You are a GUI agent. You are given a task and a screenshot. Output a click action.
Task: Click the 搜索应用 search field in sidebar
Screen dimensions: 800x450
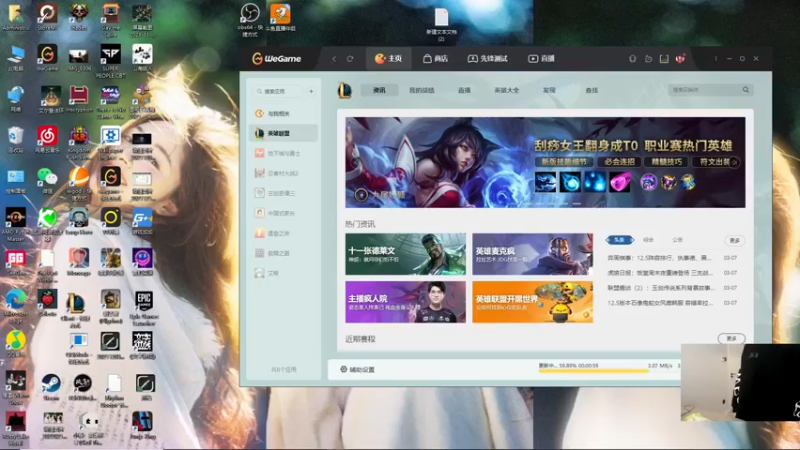point(279,91)
